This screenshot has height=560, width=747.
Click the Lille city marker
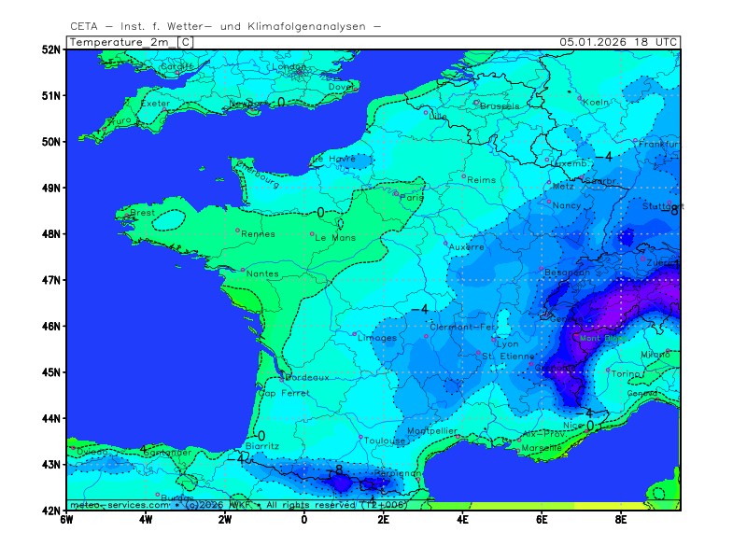click(426, 112)
